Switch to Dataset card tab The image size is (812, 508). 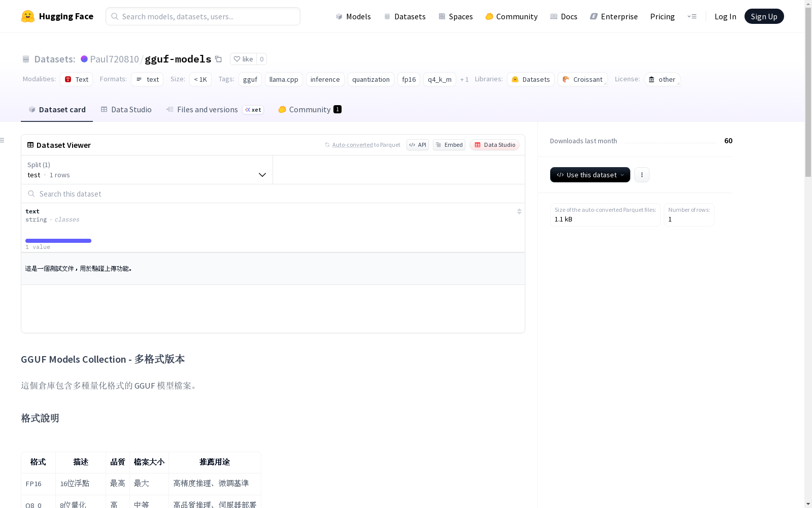click(x=57, y=110)
